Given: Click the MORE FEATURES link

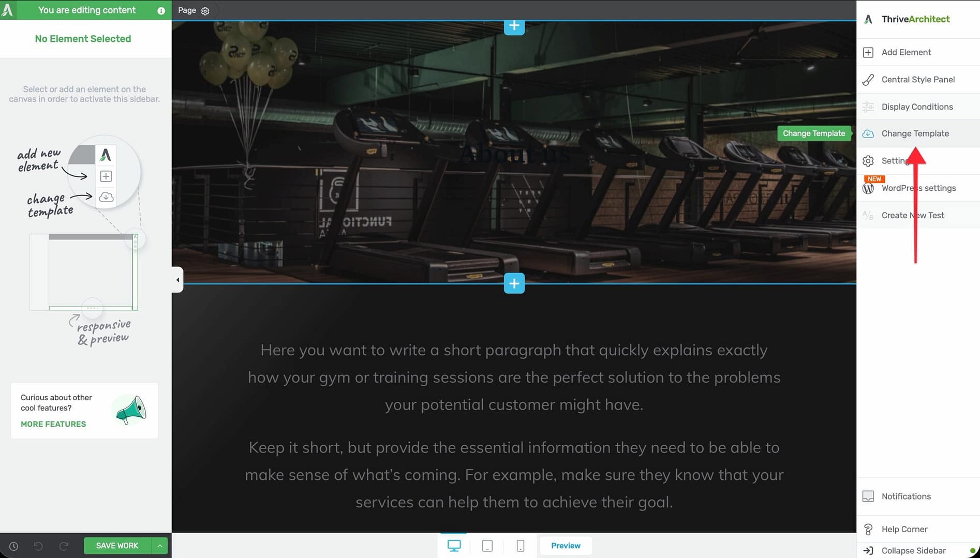Looking at the screenshot, I should 53,424.
